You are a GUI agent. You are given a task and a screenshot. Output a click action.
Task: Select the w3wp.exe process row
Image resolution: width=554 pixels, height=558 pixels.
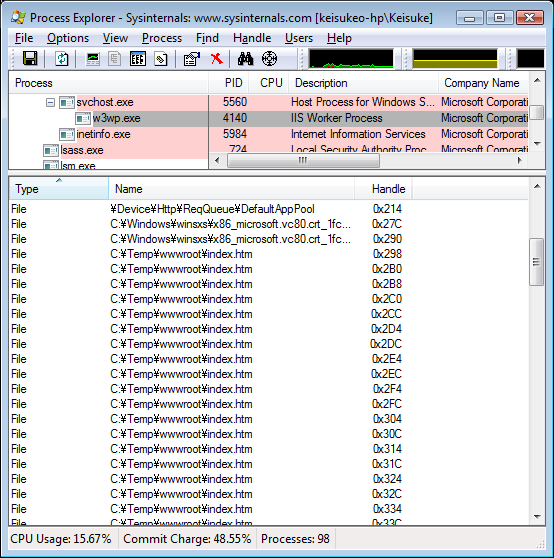point(269,119)
